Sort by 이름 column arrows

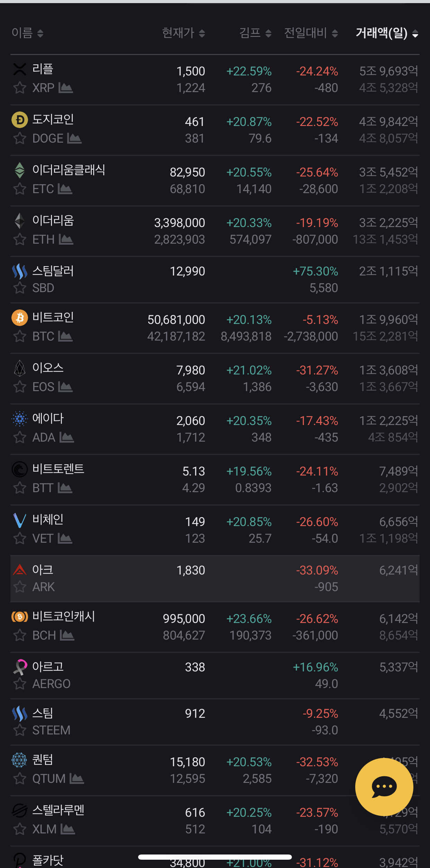[x=40, y=33]
